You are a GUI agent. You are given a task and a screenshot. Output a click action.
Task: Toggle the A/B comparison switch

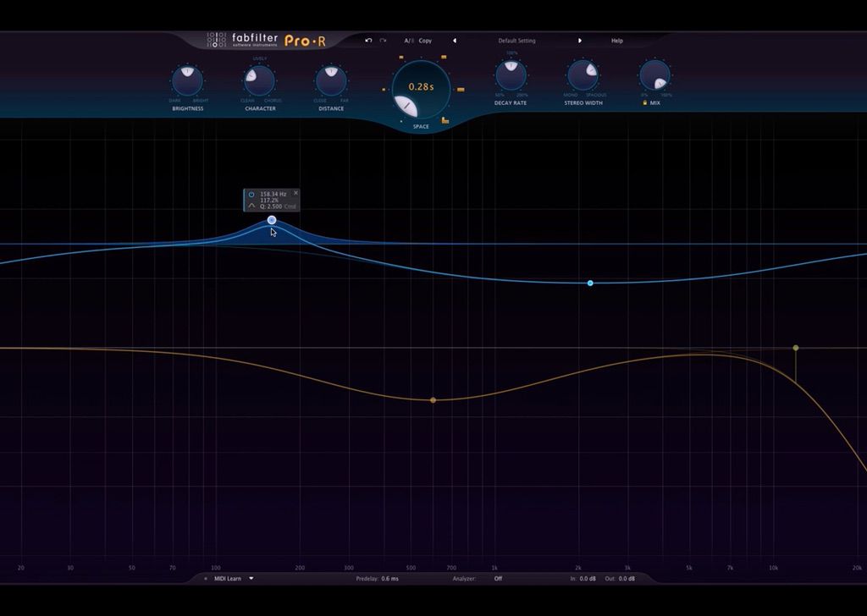(409, 41)
